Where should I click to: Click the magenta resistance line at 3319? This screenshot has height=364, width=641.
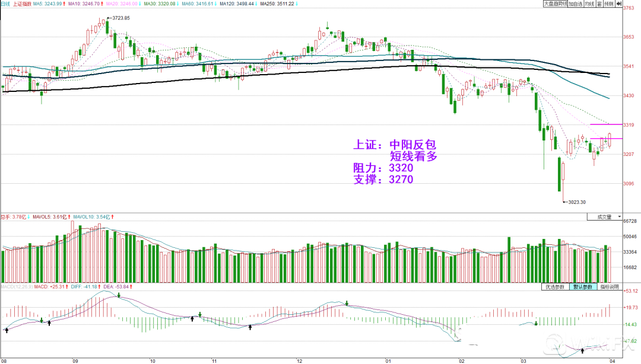[606, 124]
